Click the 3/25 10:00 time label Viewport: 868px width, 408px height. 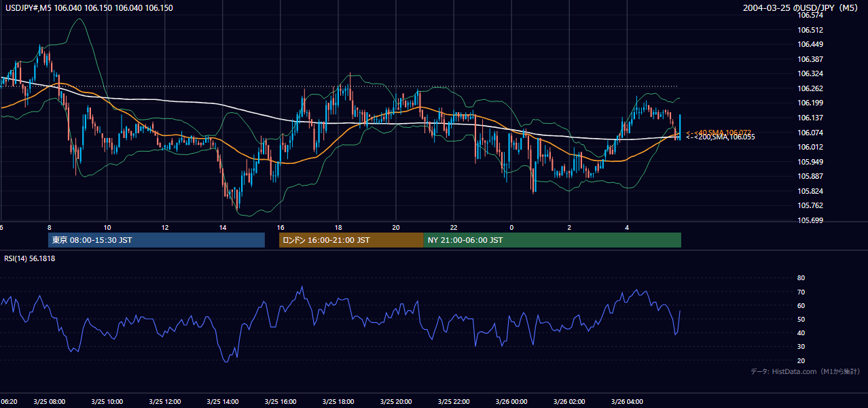tap(107, 402)
